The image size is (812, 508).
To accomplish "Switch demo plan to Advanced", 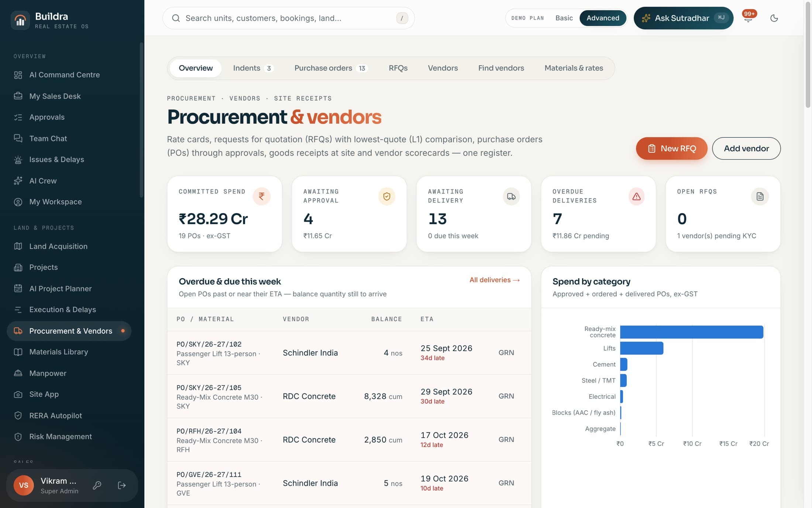I will tap(603, 18).
